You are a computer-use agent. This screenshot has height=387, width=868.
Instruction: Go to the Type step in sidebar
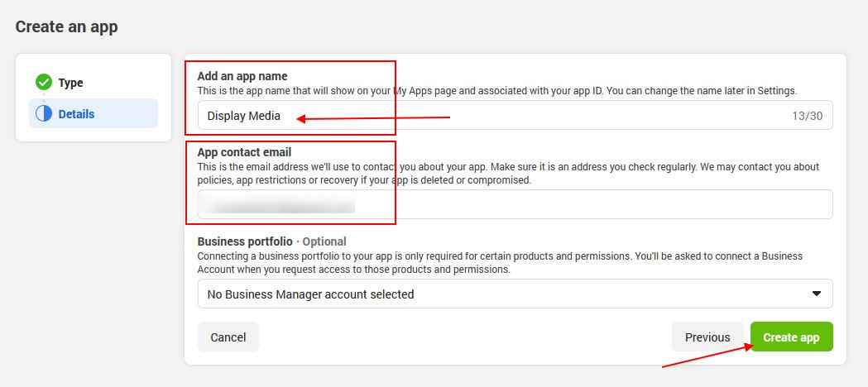pyautogui.click(x=70, y=83)
